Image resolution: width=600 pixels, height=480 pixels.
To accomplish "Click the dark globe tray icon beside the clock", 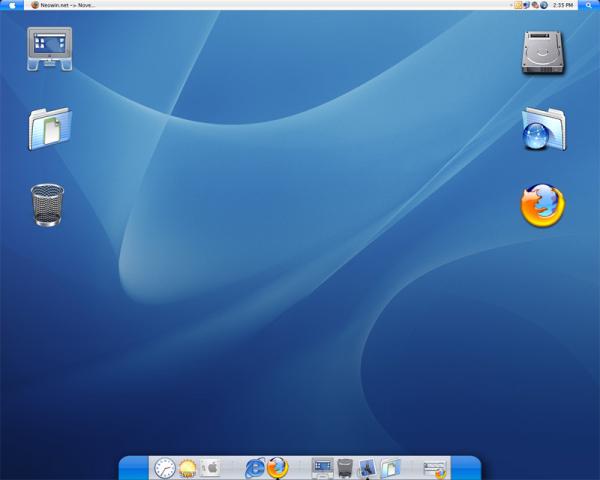I will tap(544, 5).
